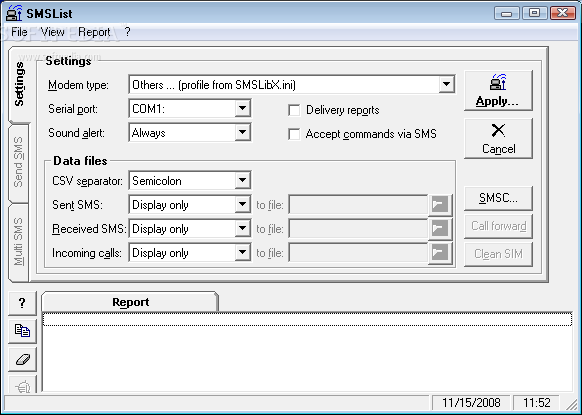Click the Call forward button
Image resolution: width=582 pixels, height=415 pixels.
(x=498, y=226)
